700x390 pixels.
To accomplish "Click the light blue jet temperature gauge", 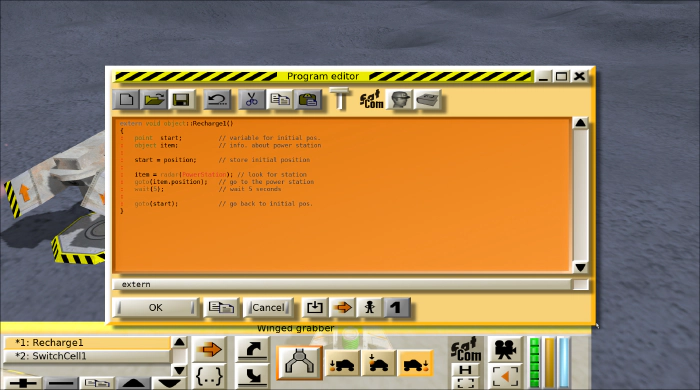I will (x=565, y=363).
